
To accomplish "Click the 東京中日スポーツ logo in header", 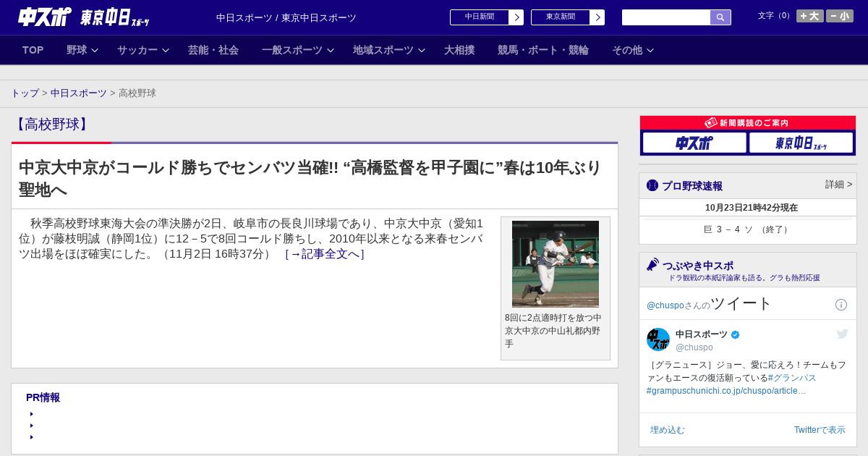I will click(114, 17).
